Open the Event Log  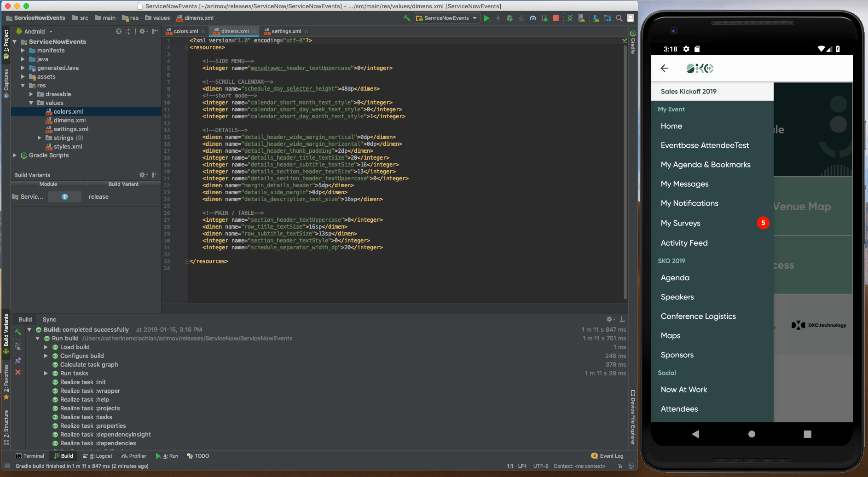(x=607, y=456)
